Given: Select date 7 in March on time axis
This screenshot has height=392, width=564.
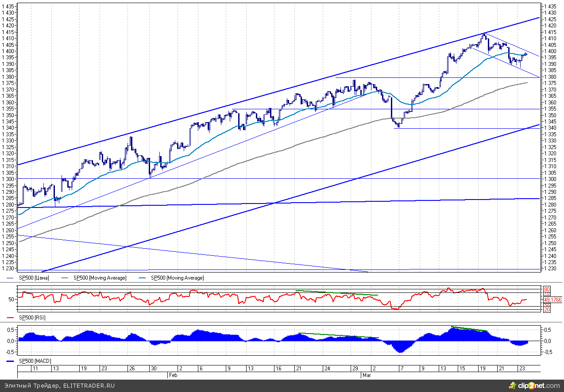Looking at the screenshot, I should [x=401, y=368].
